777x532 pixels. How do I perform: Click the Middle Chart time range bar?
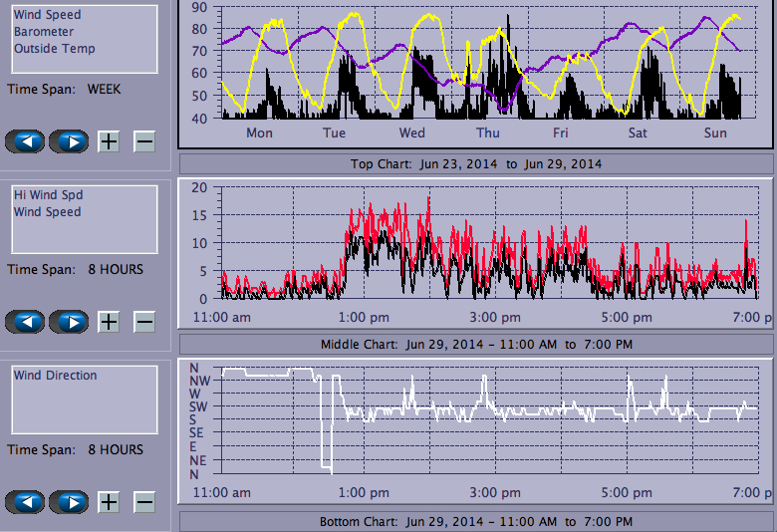[475, 345]
